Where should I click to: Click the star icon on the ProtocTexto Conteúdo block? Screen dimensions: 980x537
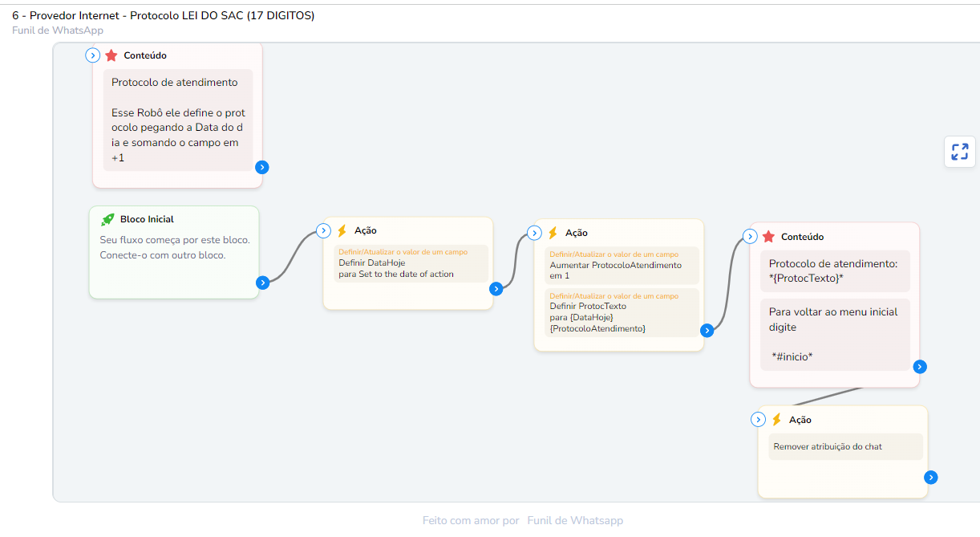(x=768, y=237)
